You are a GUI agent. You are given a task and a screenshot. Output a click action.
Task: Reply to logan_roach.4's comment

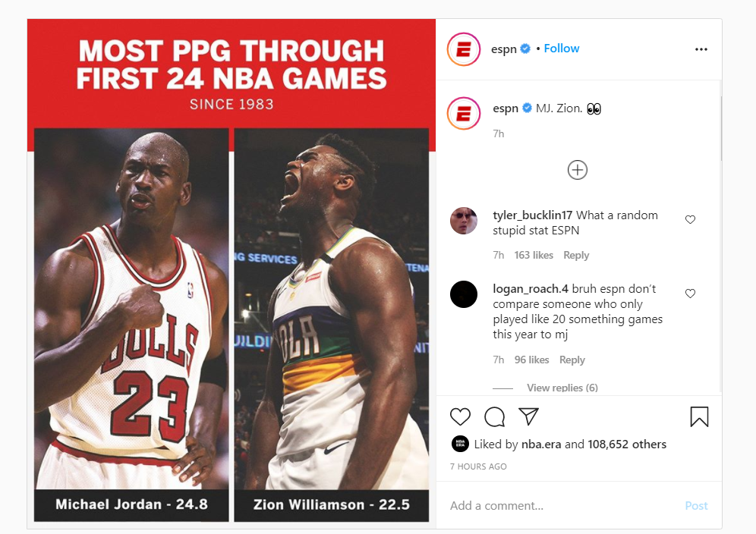tap(572, 360)
